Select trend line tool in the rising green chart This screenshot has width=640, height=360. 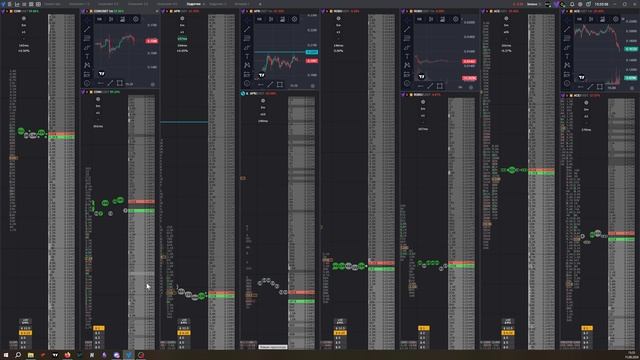point(87,29)
